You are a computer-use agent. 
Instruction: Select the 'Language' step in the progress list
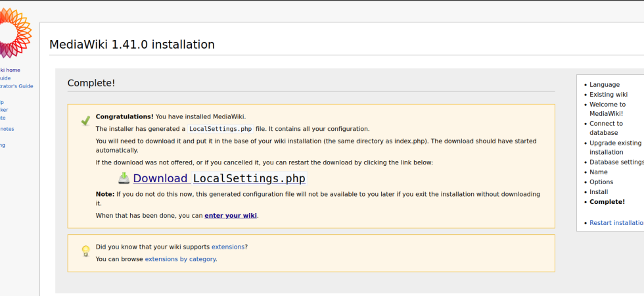point(605,84)
